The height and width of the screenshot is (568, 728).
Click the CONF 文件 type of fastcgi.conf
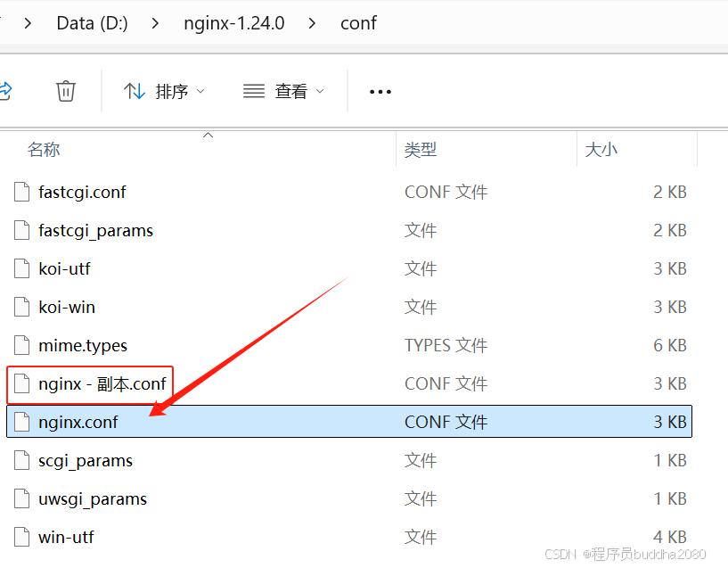[x=446, y=192]
